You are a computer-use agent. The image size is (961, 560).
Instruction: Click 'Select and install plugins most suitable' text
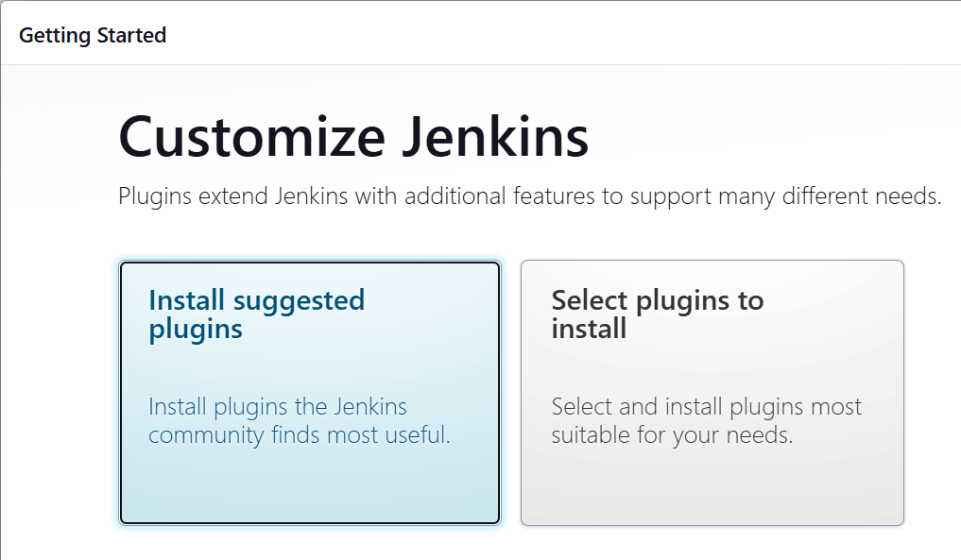(x=706, y=421)
